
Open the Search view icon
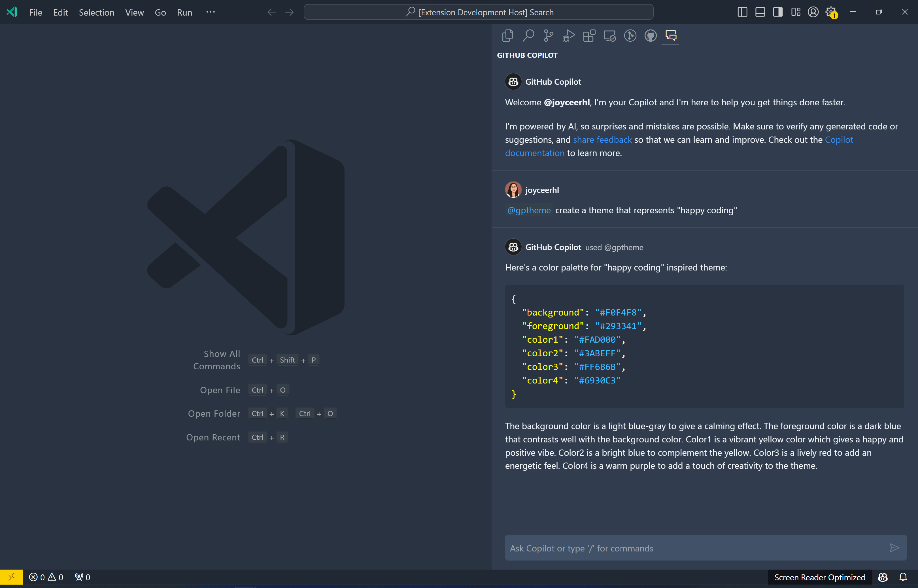click(x=528, y=35)
